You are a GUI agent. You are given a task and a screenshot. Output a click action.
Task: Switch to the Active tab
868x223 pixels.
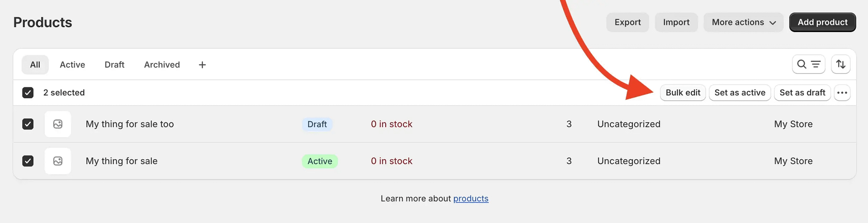point(72,65)
